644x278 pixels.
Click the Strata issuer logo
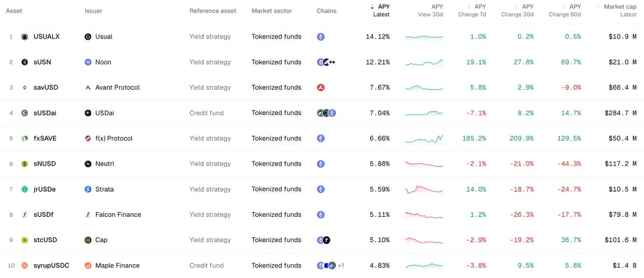click(88, 189)
